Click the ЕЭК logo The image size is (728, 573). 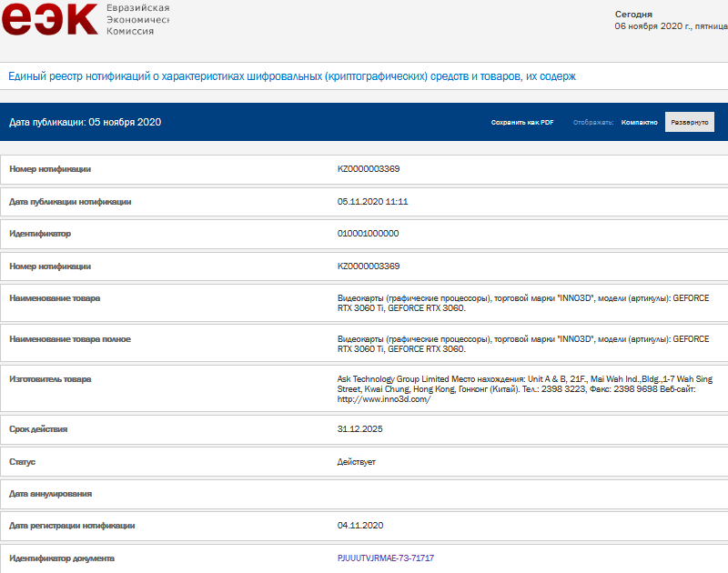click(x=49, y=19)
